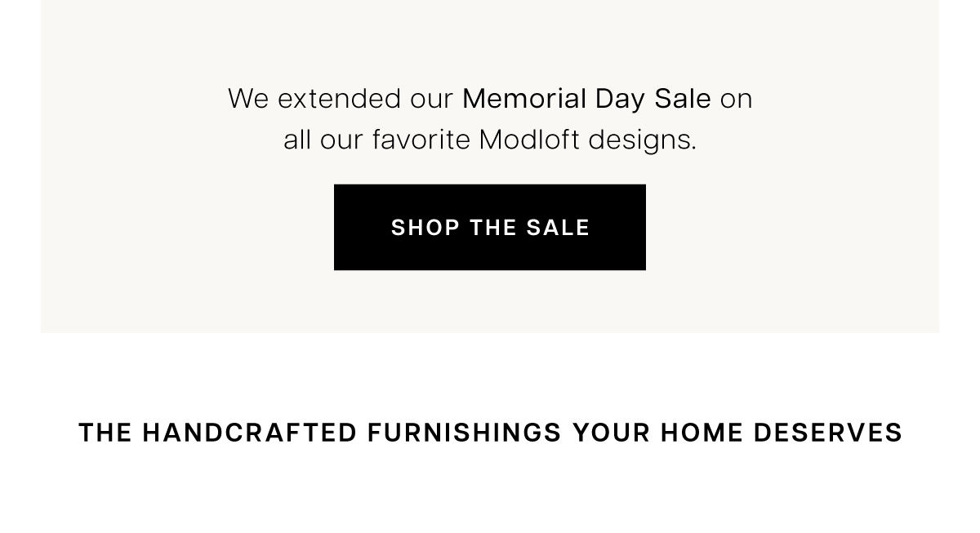Click the line all our favorite Modloft designs

490,141
